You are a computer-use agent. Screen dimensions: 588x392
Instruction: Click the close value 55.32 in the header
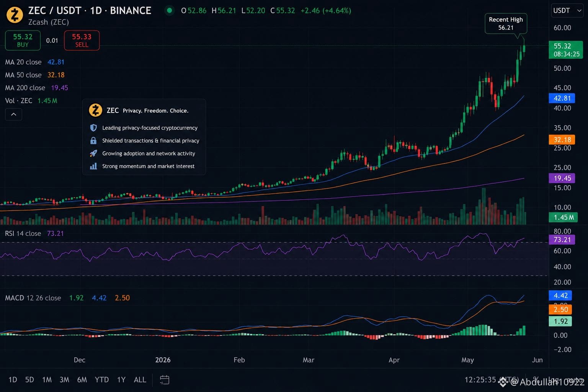286,11
